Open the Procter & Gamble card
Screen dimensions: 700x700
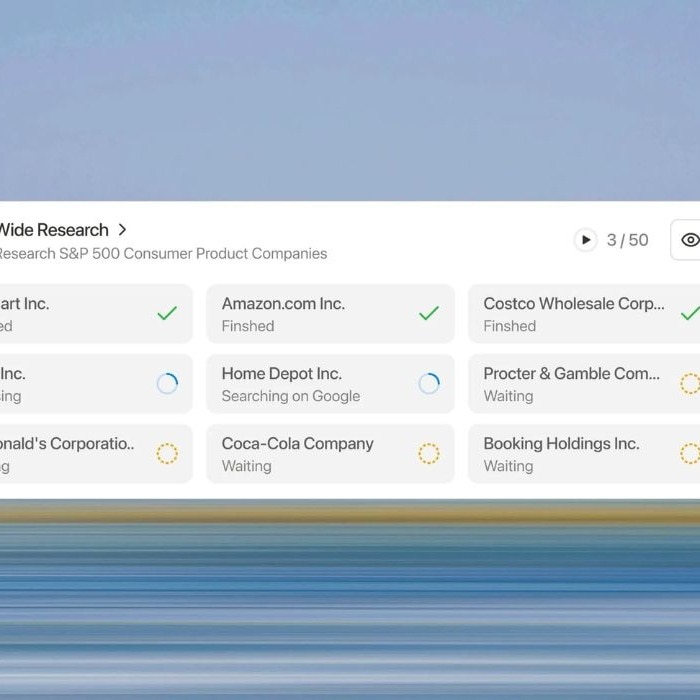(584, 384)
